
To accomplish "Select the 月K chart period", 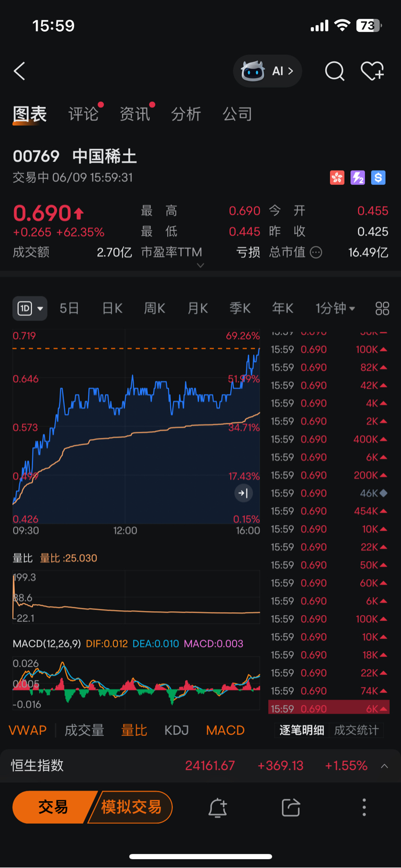I will (197, 308).
